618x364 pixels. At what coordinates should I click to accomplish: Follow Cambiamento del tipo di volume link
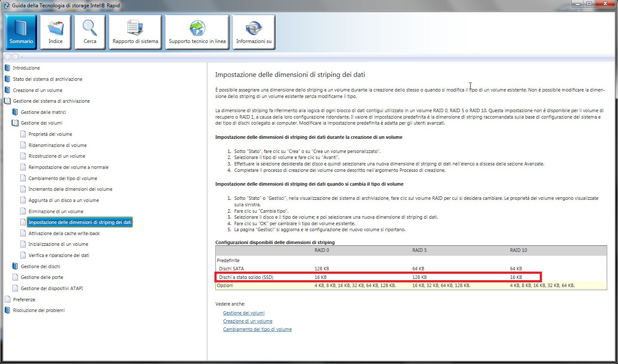point(257,329)
